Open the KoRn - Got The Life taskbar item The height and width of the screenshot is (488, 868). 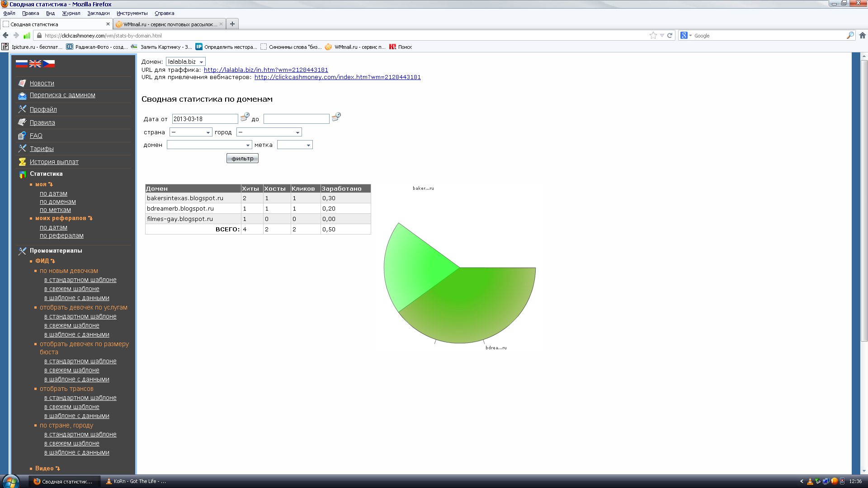click(x=137, y=481)
